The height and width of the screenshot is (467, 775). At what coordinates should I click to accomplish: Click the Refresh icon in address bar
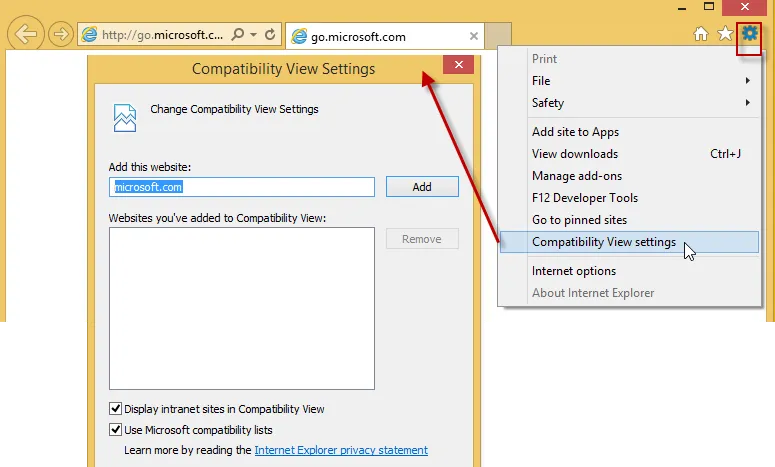pyautogui.click(x=270, y=35)
